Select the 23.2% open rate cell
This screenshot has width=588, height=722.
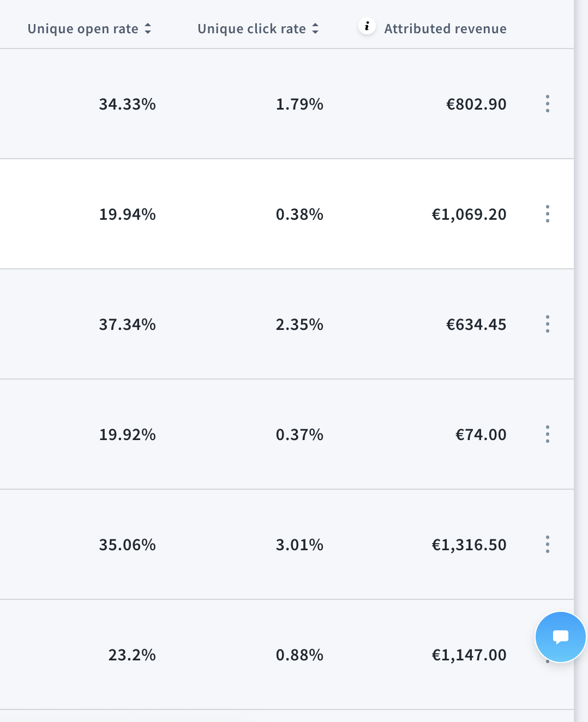132,655
